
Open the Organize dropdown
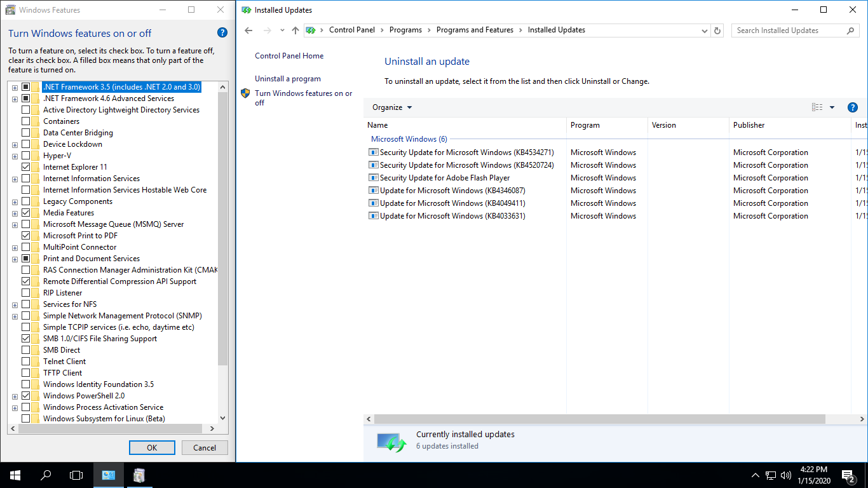[x=392, y=107]
